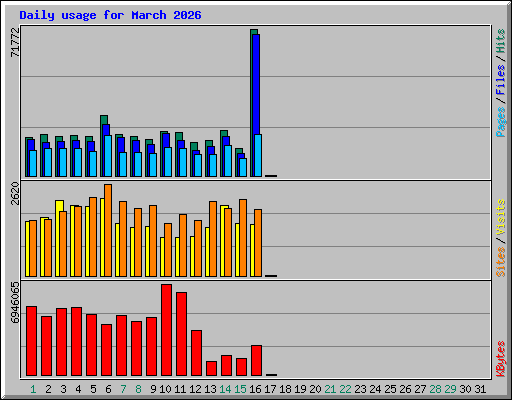Click the 6946065 KBytes axis value

point(15,302)
